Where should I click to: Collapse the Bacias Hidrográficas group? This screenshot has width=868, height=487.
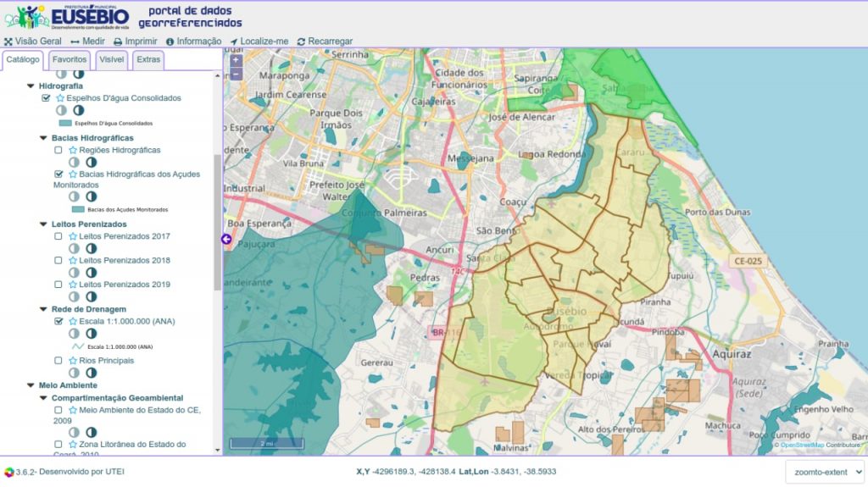point(44,138)
